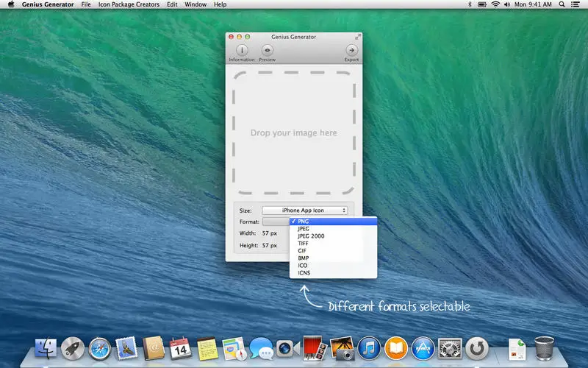Click the volume speaker icon in menu bar
Viewport: 588px width, 368px height.
point(507,4)
